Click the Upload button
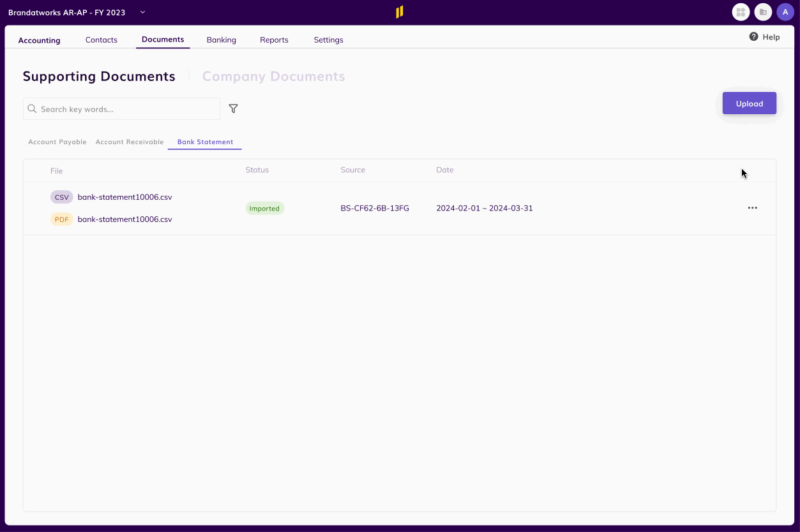Screen dimensions: 800x532 pyautogui.click(x=749, y=103)
